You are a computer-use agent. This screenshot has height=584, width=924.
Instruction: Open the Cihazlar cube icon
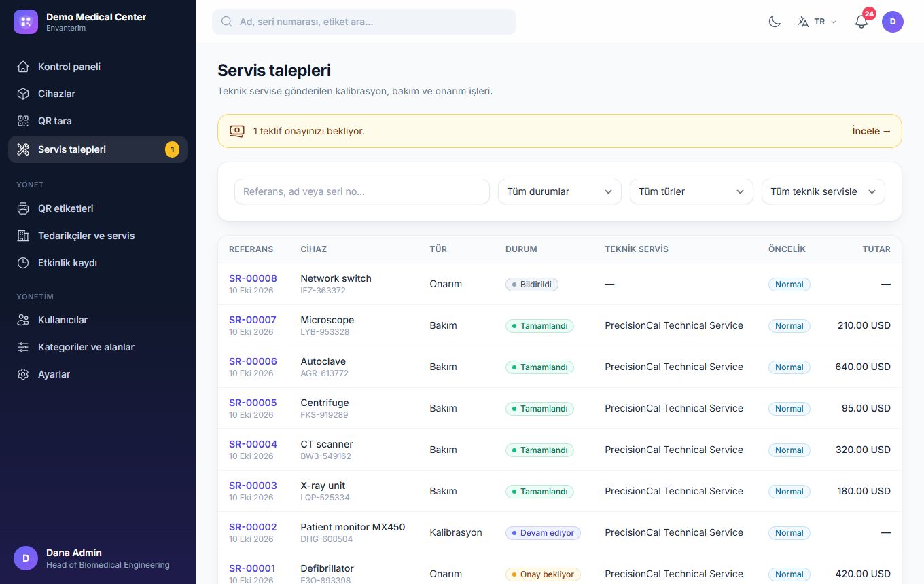click(23, 94)
